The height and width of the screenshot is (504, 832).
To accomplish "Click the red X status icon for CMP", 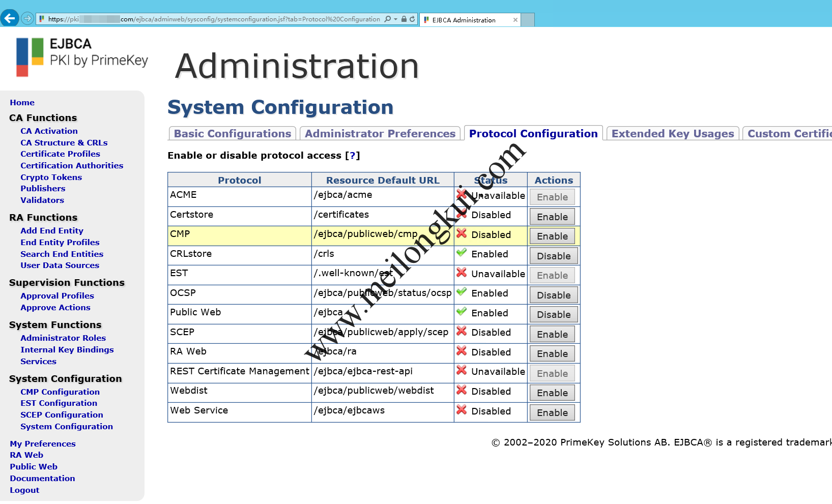I will 462,233.
